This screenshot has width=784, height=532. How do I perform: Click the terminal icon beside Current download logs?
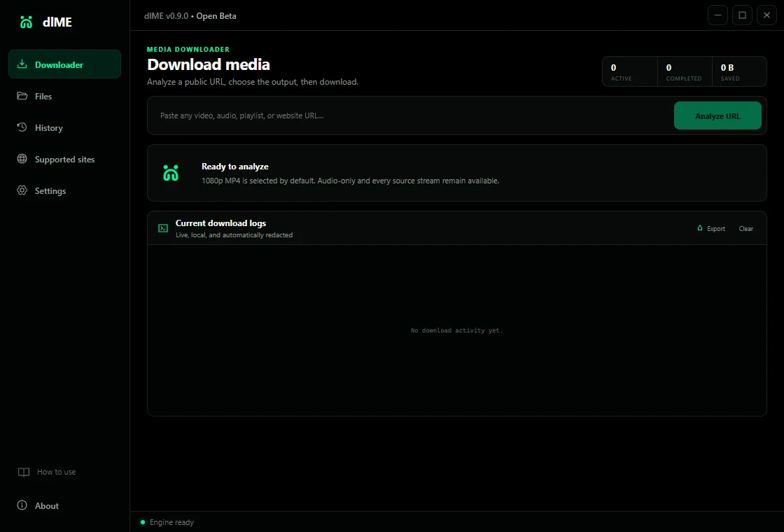[x=163, y=228]
